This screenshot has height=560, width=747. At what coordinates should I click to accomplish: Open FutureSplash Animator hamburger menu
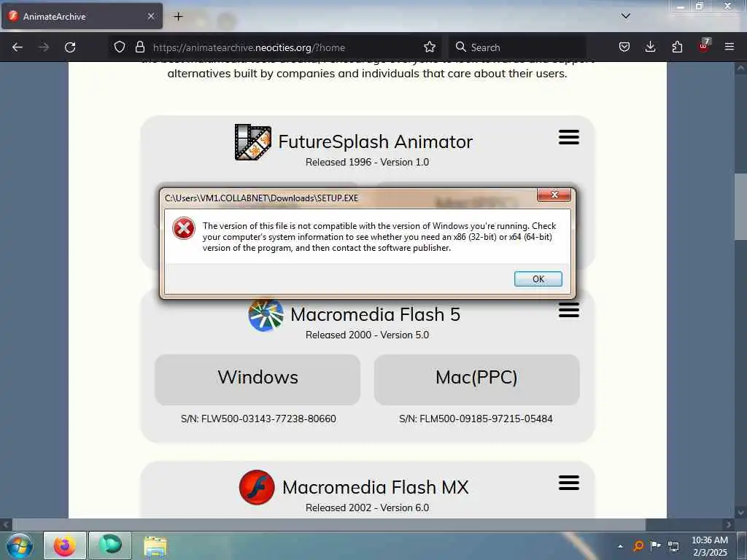coord(569,137)
